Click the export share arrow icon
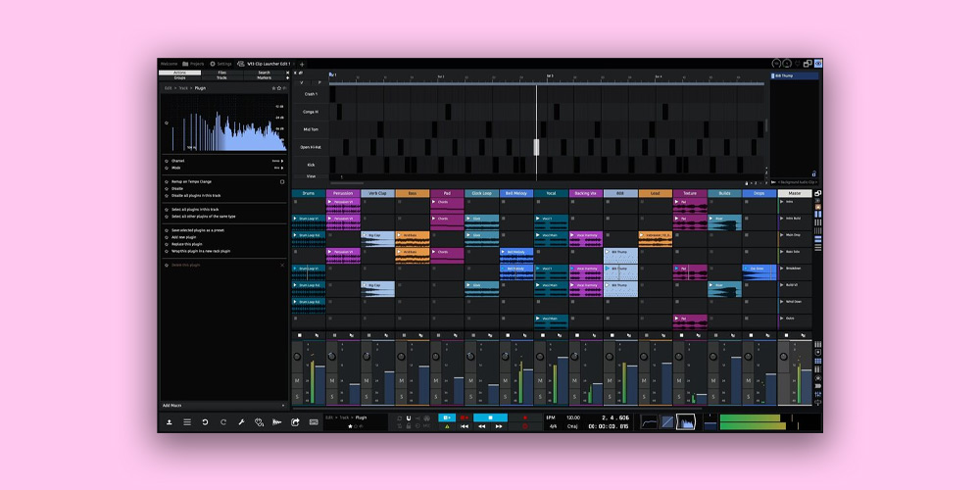 295,422
